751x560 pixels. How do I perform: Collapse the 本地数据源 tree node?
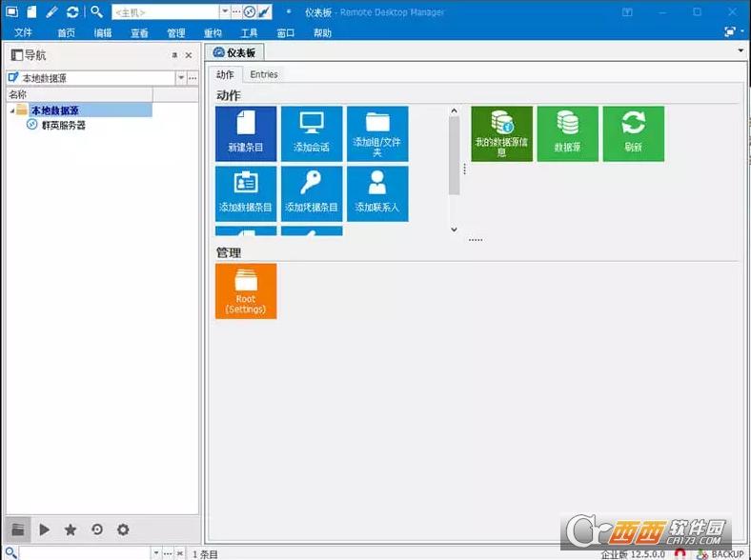click(11, 110)
